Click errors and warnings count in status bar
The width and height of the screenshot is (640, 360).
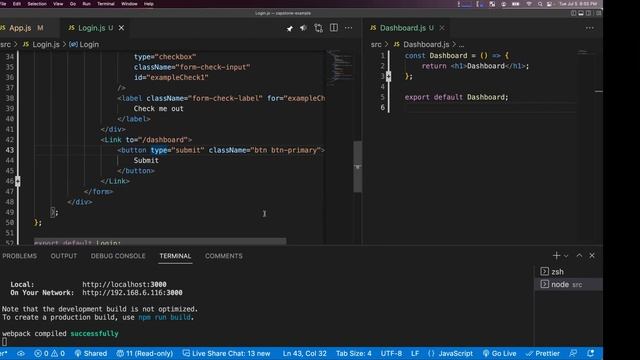click(49, 353)
